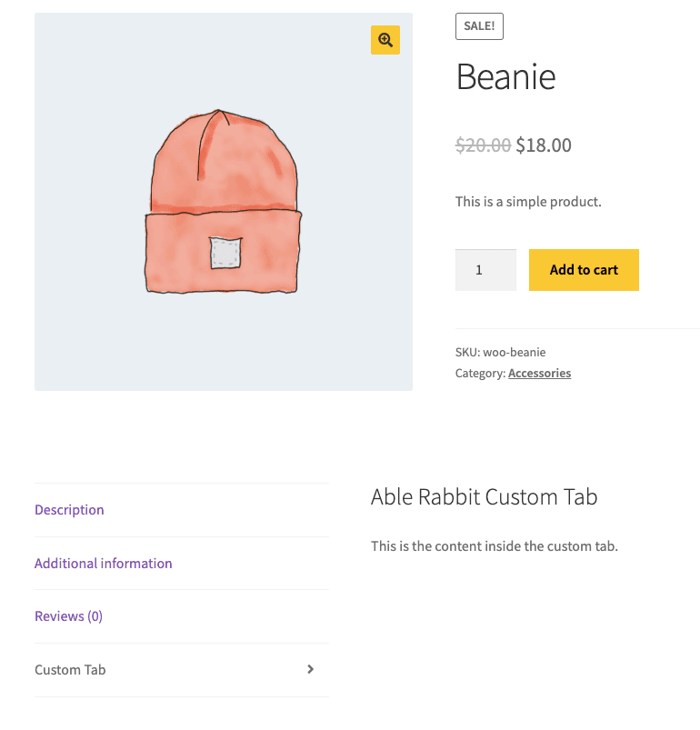Viewport: 700px width, 730px height.
Task: Switch to the Additional information tab
Action: click(103, 564)
